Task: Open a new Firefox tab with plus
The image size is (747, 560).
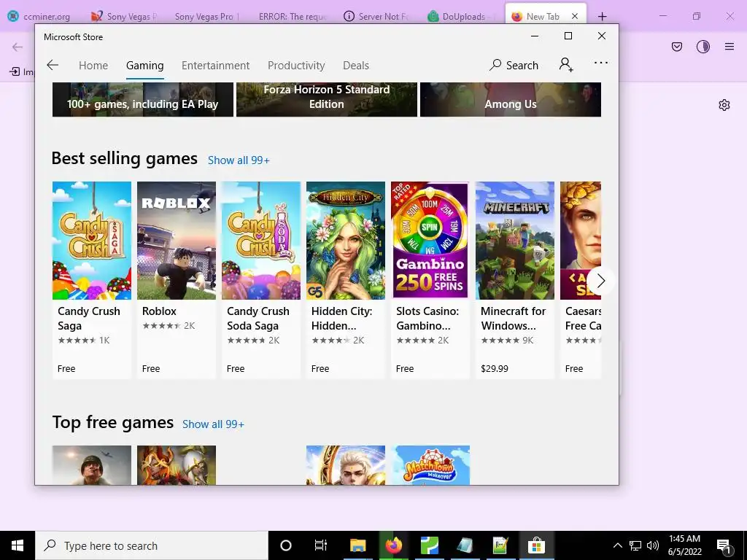Action: click(602, 17)
